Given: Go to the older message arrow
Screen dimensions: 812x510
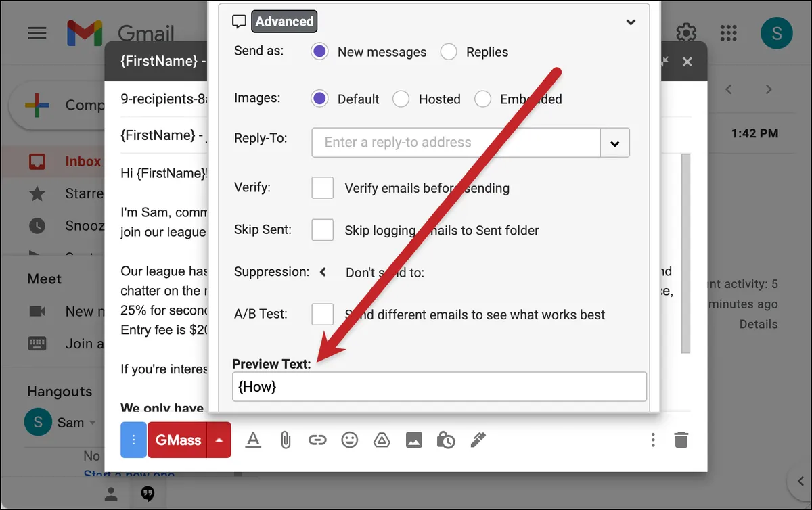Looking at the screenshot, I should tap(769, 89).
